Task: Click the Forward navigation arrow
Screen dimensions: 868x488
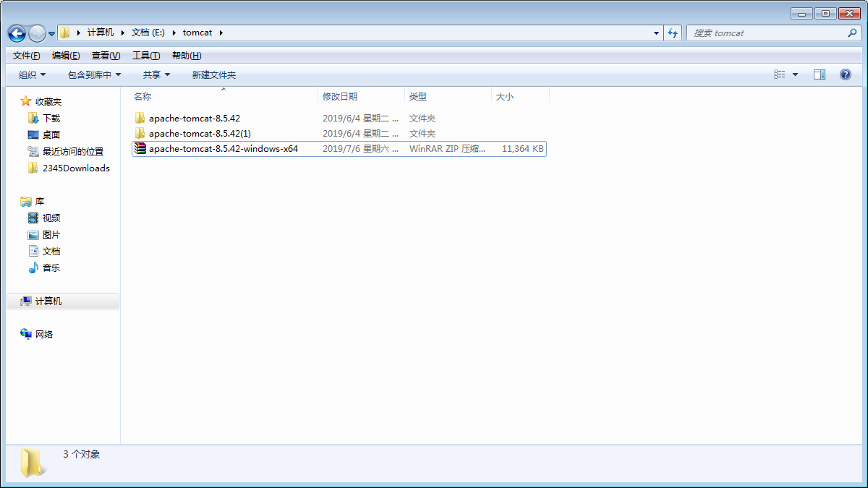Action: point(37,33)
